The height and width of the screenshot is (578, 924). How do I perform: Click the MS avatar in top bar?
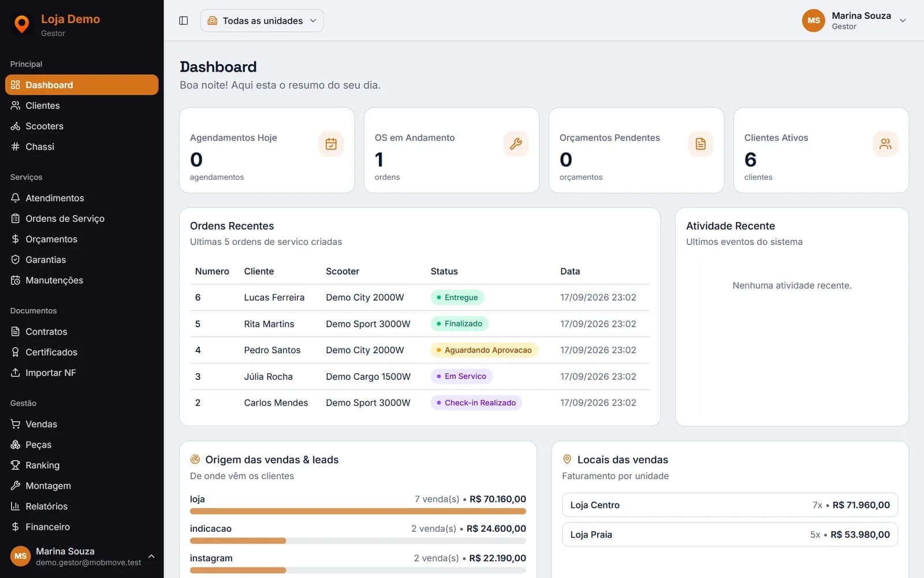(x=813, y=21)
